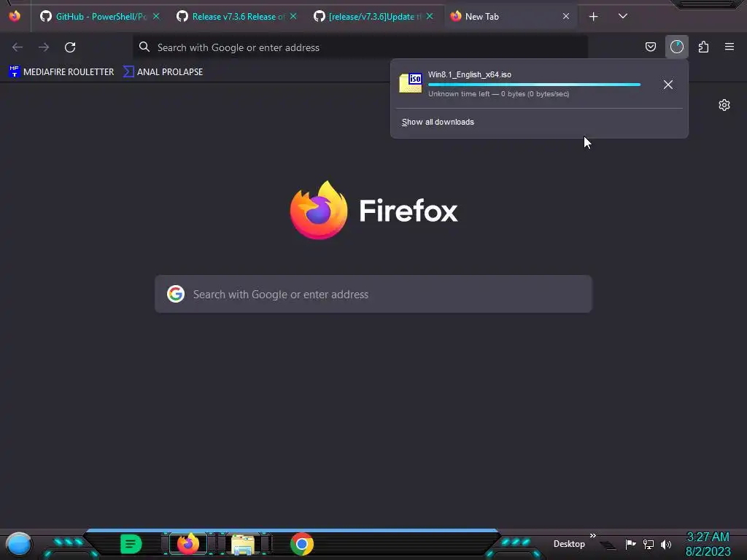Open a new tab with plus button
The image size is (747, 560).
point(594,17)
